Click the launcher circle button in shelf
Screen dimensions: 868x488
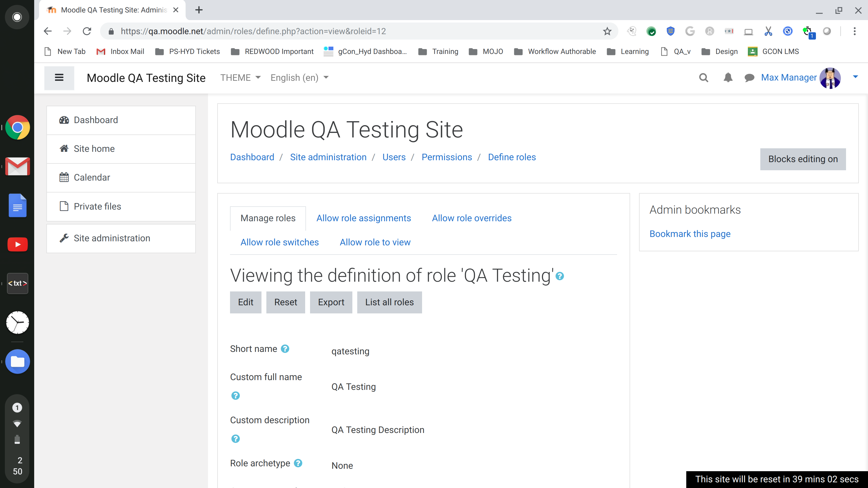pyautogui.click(x=17, y=17)
